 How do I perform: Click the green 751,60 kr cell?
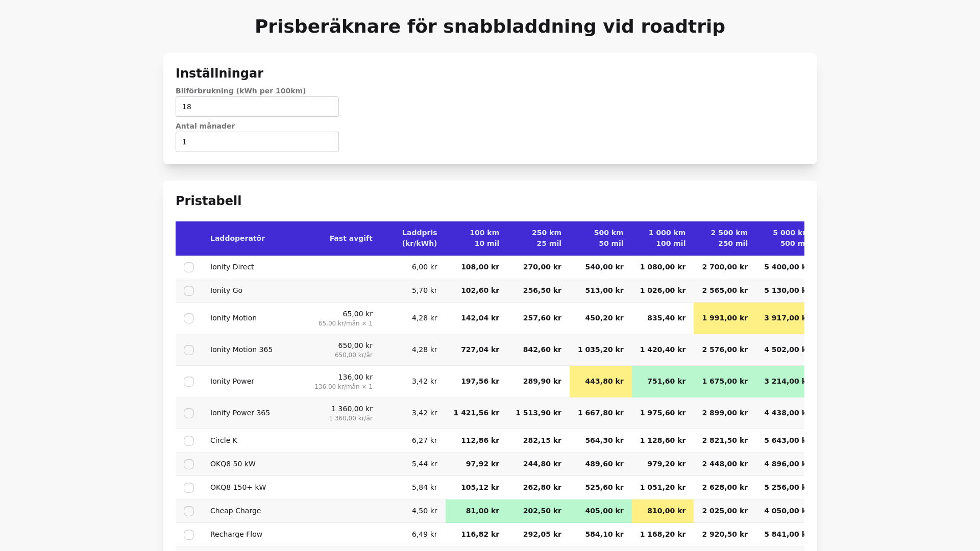[663, 381]
